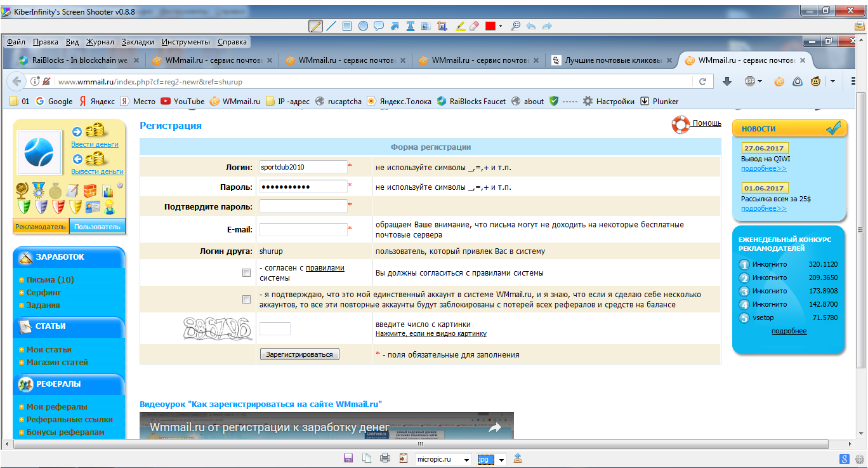This screenshot has width=868, height=468.
Task: Click the browser back button
Action: [16, 81]
